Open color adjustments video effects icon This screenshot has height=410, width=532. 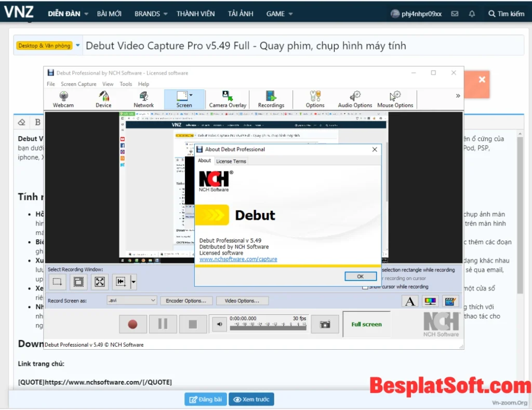coord(430,301)
